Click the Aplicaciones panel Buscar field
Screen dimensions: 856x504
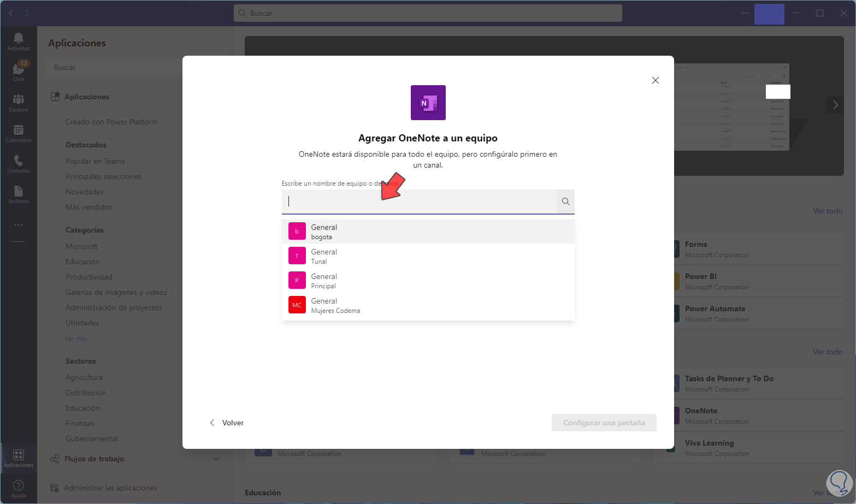(115, 67)
